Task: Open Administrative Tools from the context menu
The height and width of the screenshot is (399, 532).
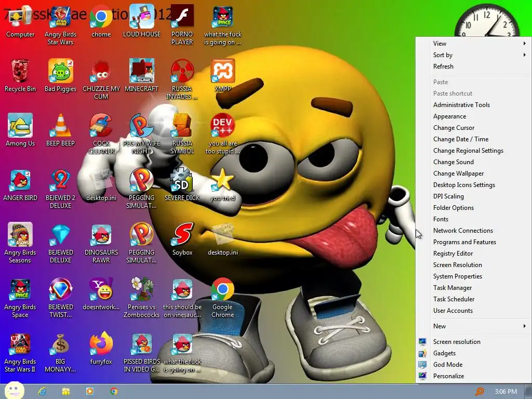Action: pos(474,105)
